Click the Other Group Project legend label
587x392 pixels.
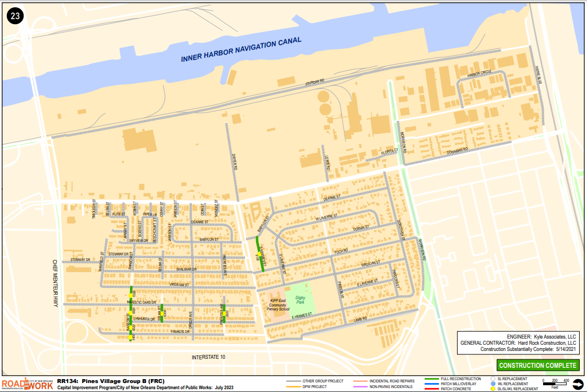tap(323, 381)
